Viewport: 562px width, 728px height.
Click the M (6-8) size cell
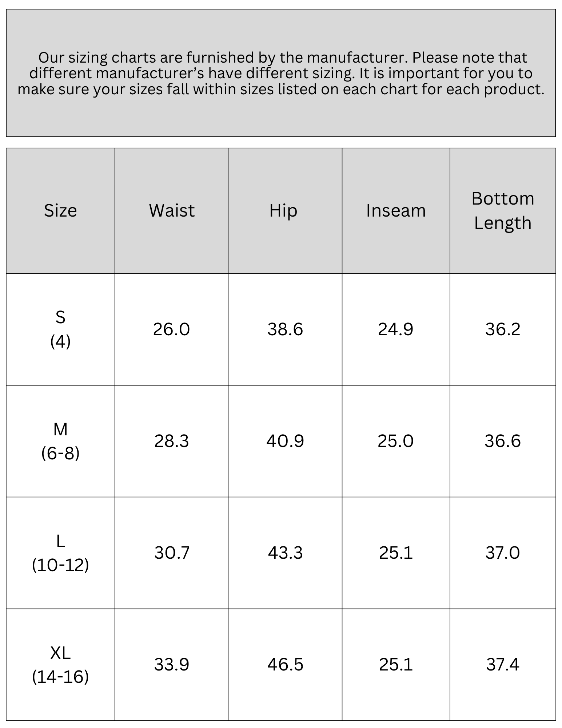point(60,441)
